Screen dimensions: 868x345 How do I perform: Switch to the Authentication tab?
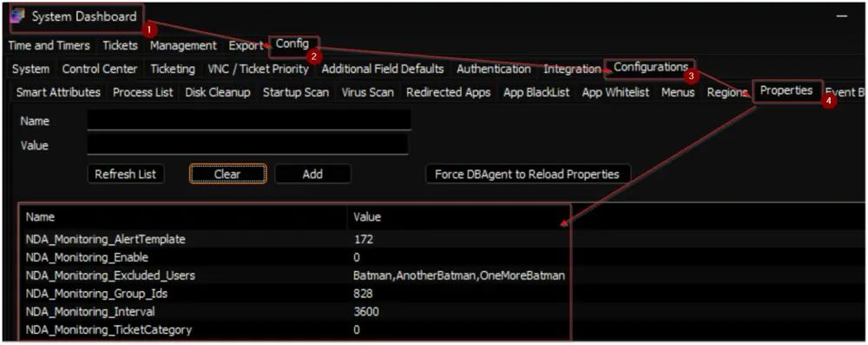pyautogui.click(x=494, y=70)
